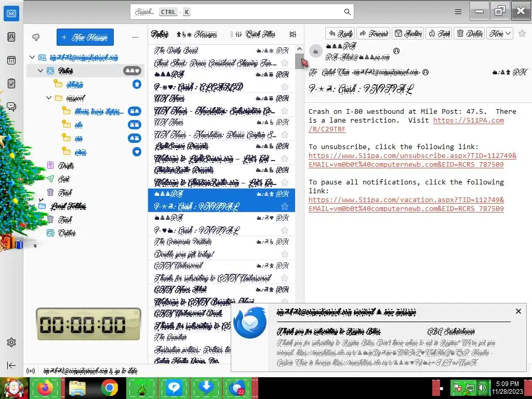Click the contact icon beside PA-Alert address
The height and width of the screenshot is (399, 532).
click(x=396, y=51)
